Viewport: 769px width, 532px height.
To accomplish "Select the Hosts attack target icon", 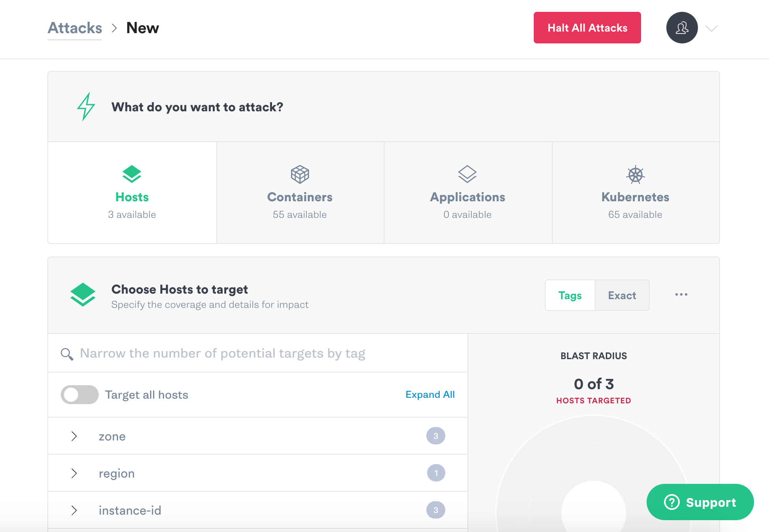I will (132, 174).
